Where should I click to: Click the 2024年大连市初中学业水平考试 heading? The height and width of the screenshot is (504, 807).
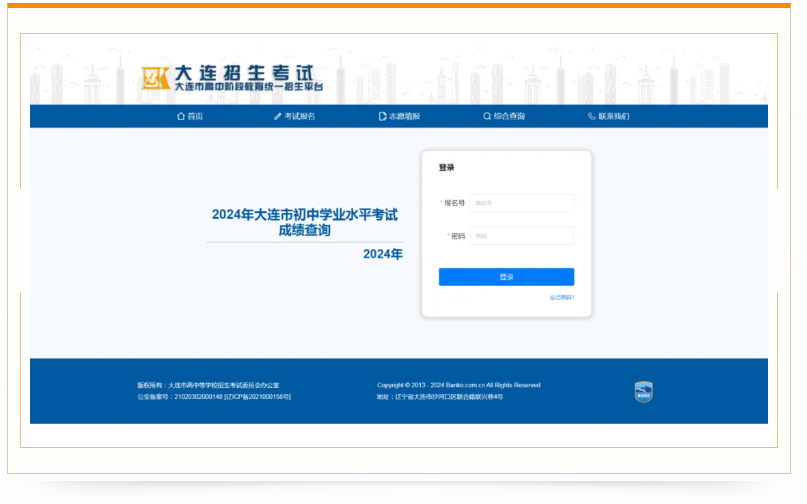(x=305, y=214)
